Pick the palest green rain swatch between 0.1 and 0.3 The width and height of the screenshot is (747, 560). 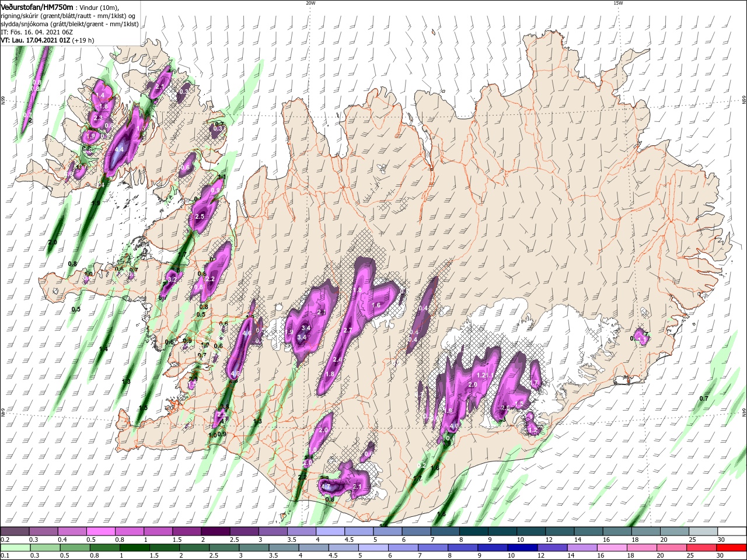pos(15,548)
